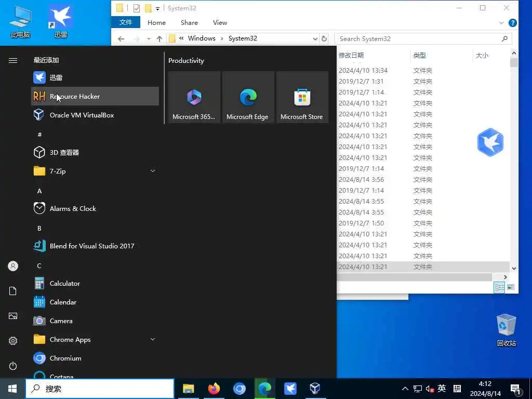Screen dimensions: 532x399
Task: Open Alarms & Clock app
Action: click(x=95, y=208)
